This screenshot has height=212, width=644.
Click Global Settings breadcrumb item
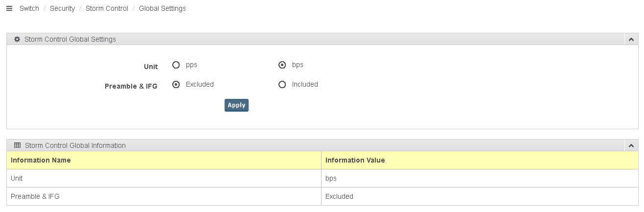162,8
